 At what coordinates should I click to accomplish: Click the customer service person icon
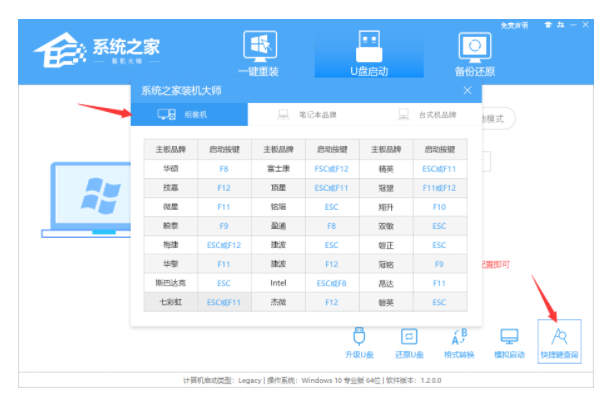[x=561, y=25]
